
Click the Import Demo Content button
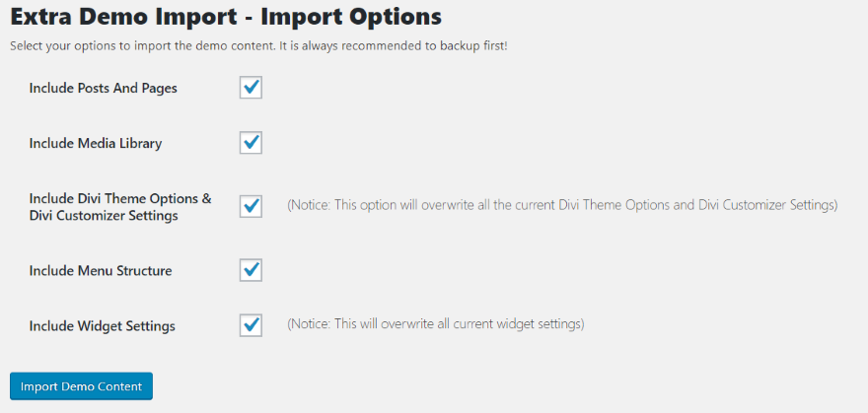[81, 386]
